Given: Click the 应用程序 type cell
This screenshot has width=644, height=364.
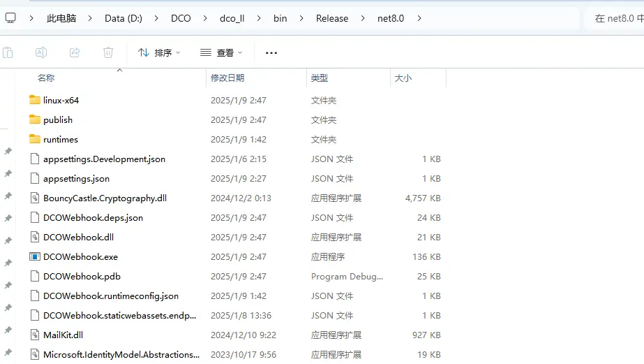Looking at the screenshot, I should tap(327, 256).
